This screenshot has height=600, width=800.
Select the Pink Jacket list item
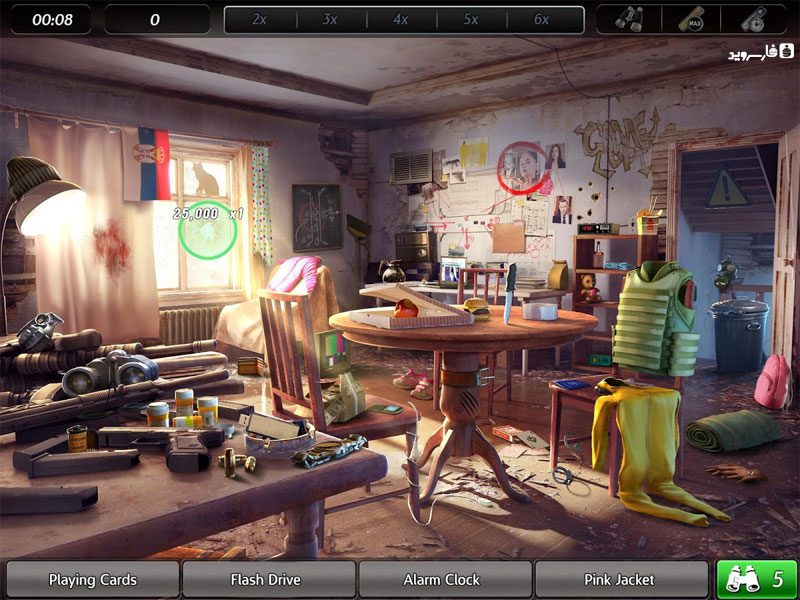click(621, 580)
